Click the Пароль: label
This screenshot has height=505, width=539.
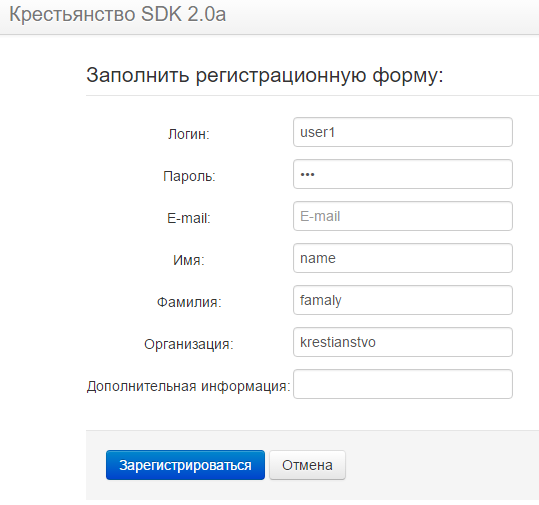point(189,176)
